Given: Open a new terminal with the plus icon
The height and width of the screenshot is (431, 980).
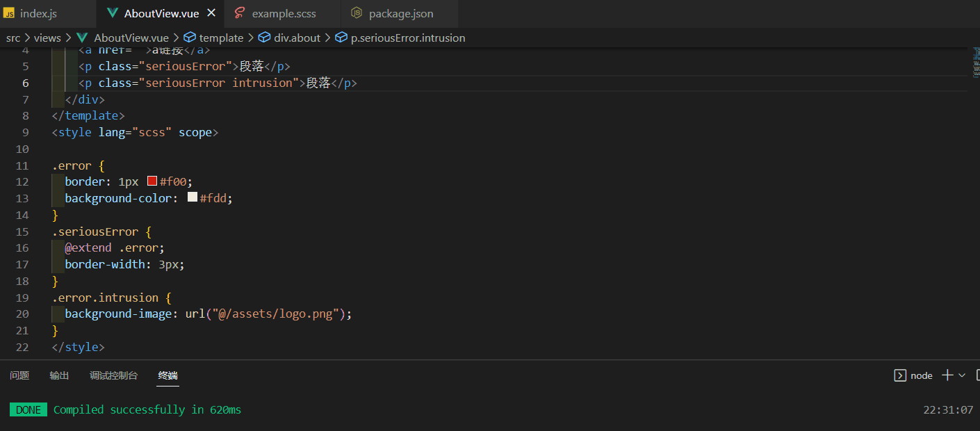Looking at the screenshot, I should tap(947, 375).
